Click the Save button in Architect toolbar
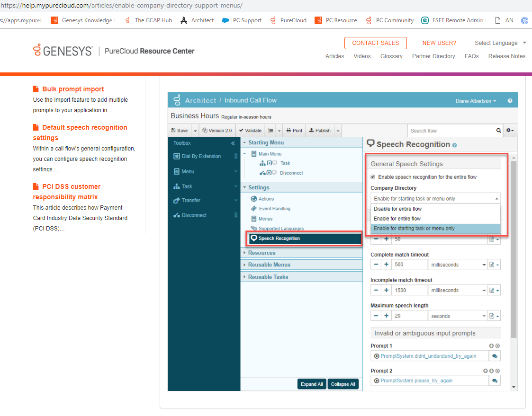This screenshot has height=416, width=532. tap(180, 131)
